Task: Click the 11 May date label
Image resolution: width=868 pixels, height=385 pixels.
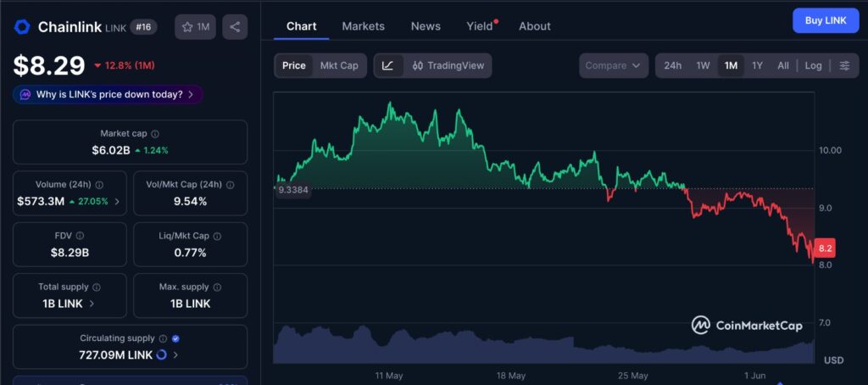Action: (388, 376)
